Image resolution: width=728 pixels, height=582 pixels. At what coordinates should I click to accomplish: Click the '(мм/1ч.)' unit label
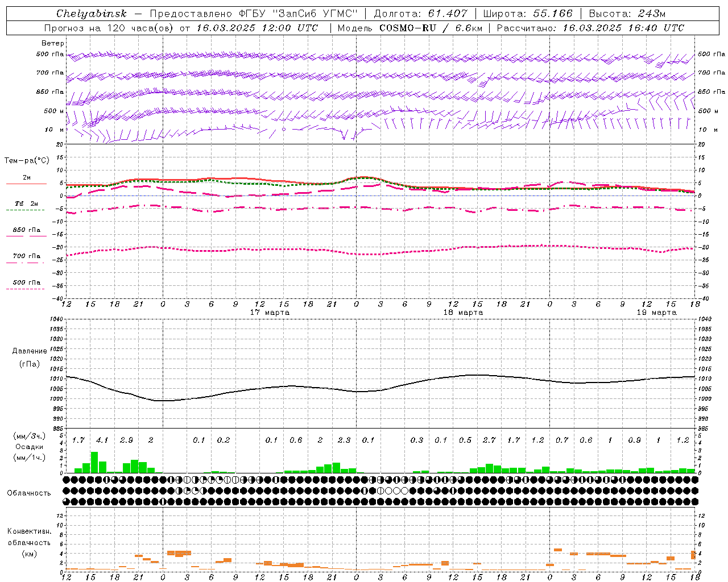[x=30, y=458]
